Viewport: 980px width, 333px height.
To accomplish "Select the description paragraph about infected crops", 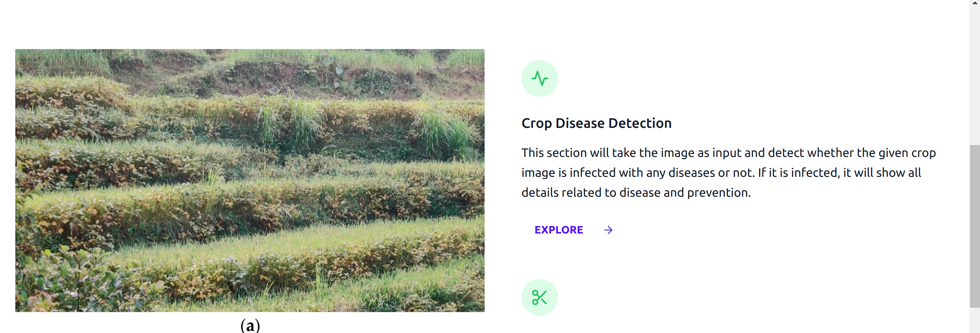I will coord(728,172).
